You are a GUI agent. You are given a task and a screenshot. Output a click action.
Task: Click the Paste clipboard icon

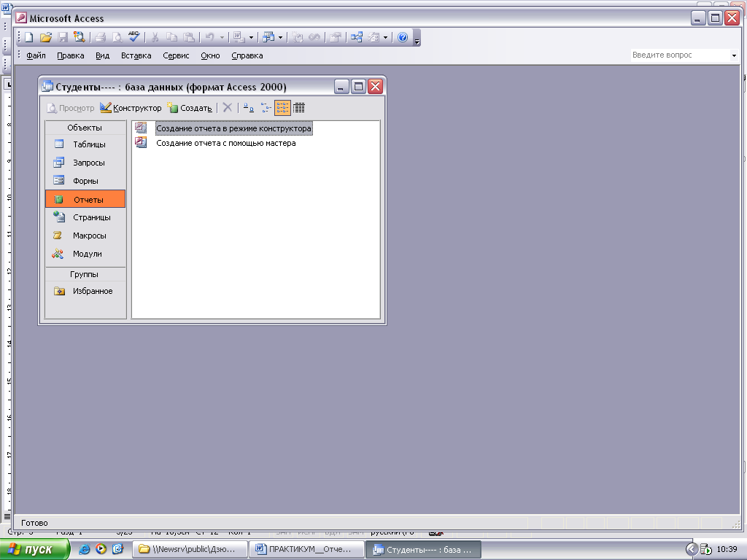pos(189,37)
